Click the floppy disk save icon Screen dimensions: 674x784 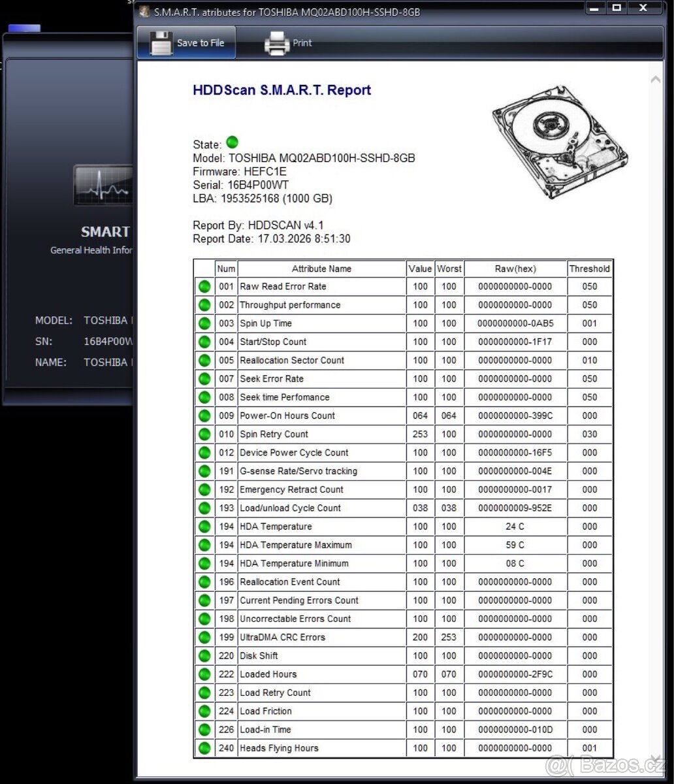(161, 42)
